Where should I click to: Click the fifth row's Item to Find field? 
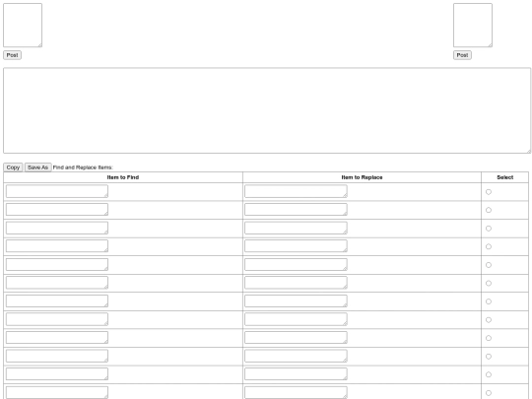57,264
